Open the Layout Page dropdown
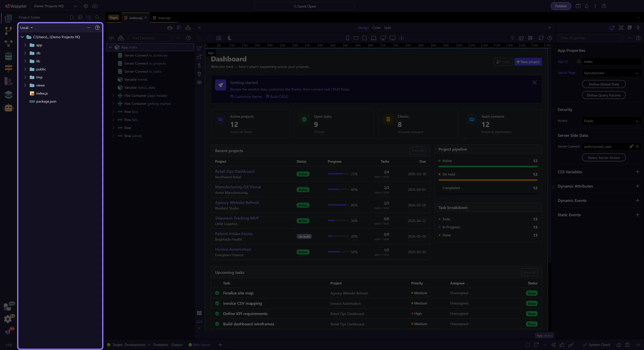 611,73
